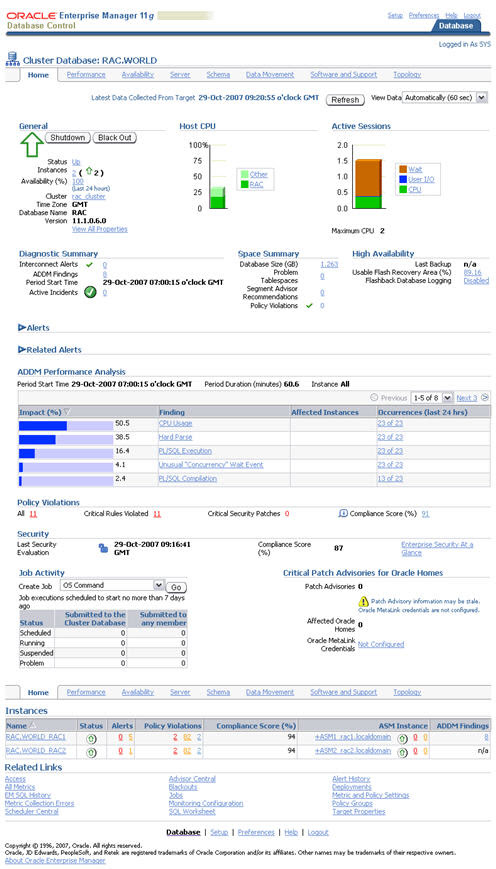The image size is (496, 869).
Task: Open the RAC.WORLD_RAC2 instance link
Action: (35, 752)
